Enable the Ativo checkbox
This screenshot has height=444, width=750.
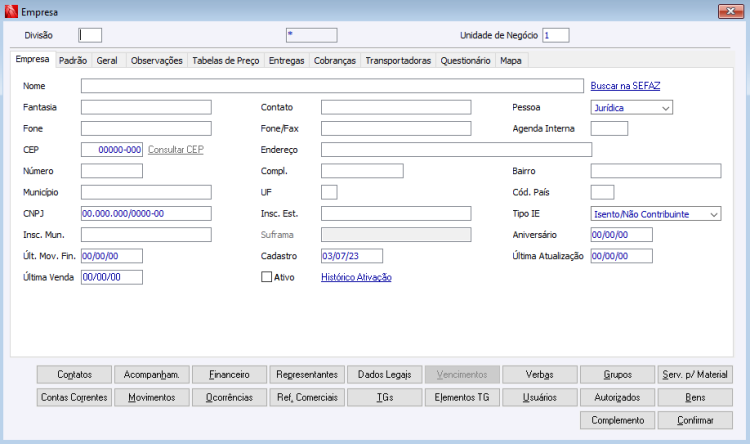(x=266, y=277)
